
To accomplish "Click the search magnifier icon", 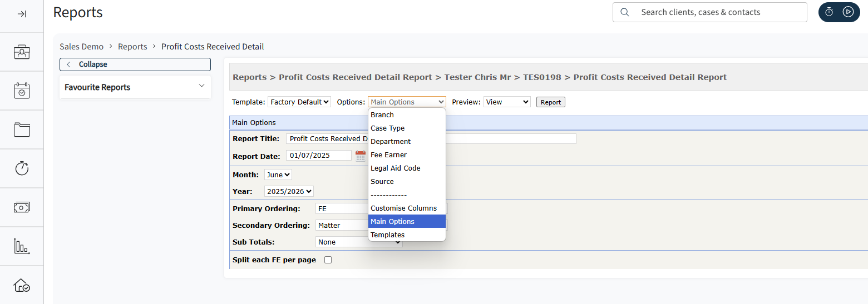I will coord(625,12).
